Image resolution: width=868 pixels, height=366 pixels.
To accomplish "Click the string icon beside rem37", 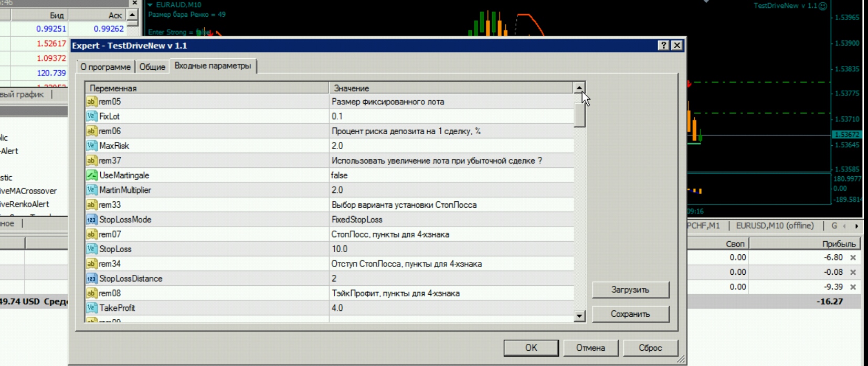I will (x=91, y=160).
